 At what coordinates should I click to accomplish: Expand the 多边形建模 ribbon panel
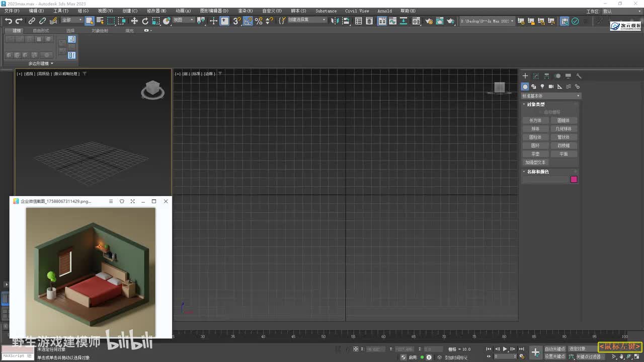tap(41, 63)
